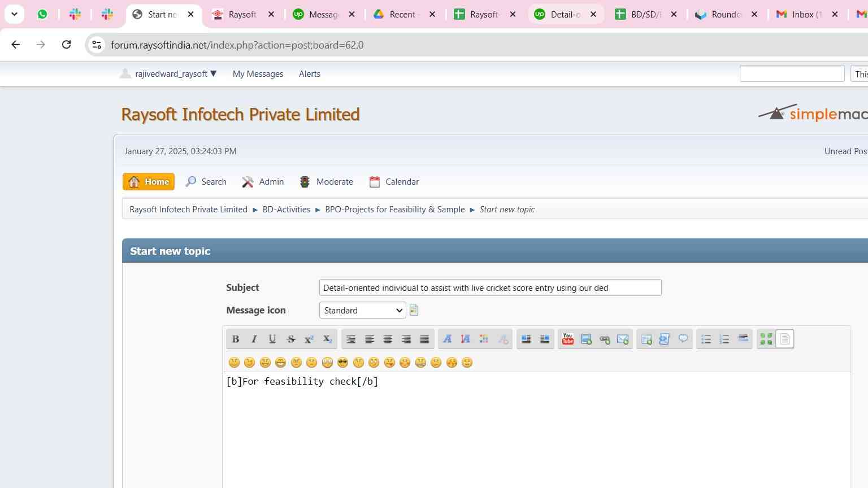Open the font color picker
Viewport: 868px width, 488px height.
[x=484, y=339]
